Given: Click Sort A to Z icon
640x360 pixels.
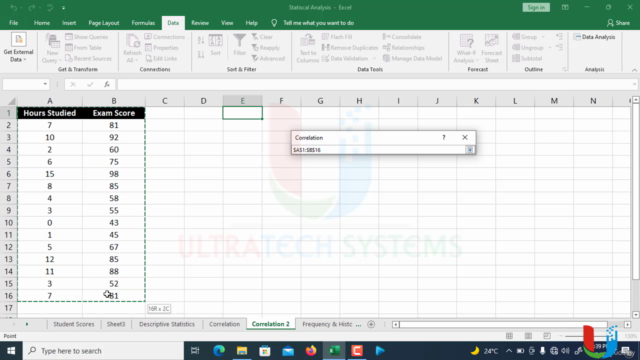Looking at the screenshot, I should 201,40.
